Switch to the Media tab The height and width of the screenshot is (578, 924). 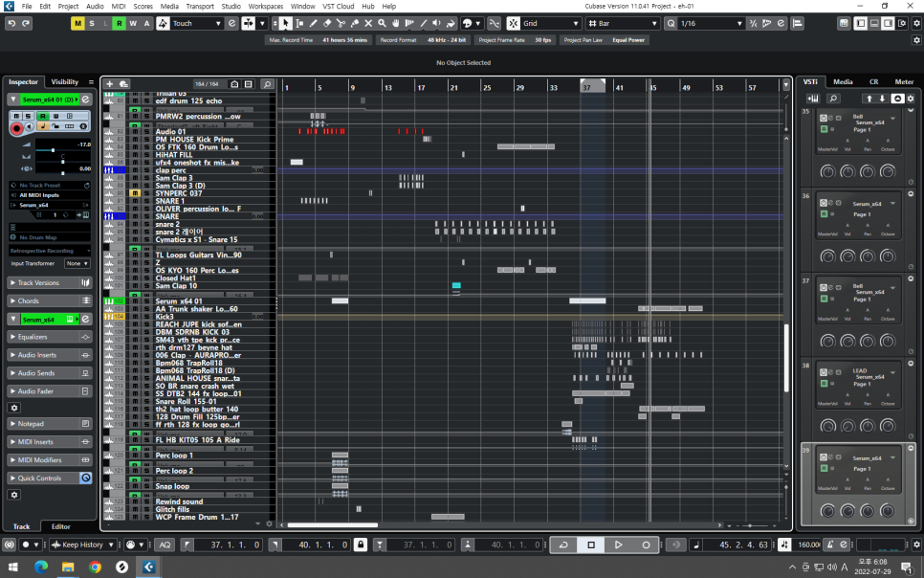843,82
